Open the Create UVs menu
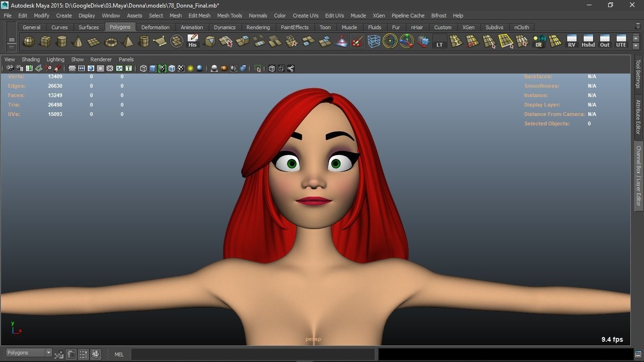Viewport: 644px width, 362px height. click(305, 16)
